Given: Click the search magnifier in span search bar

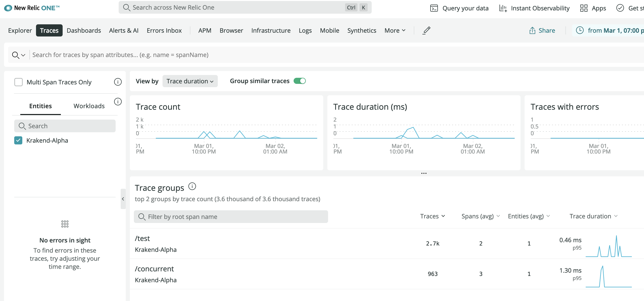Looking at the screenshot, I should click(16, 54).
